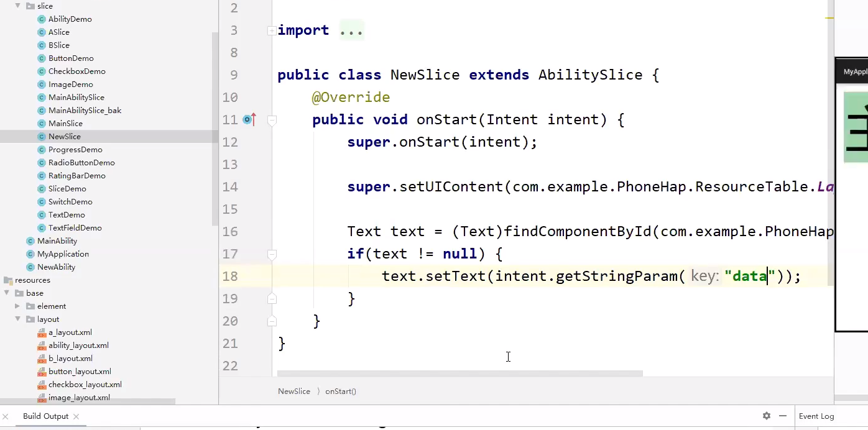Collapse the if block on line 17
Image resolution: width=868 pixels, height=430 pixels.
272,254
